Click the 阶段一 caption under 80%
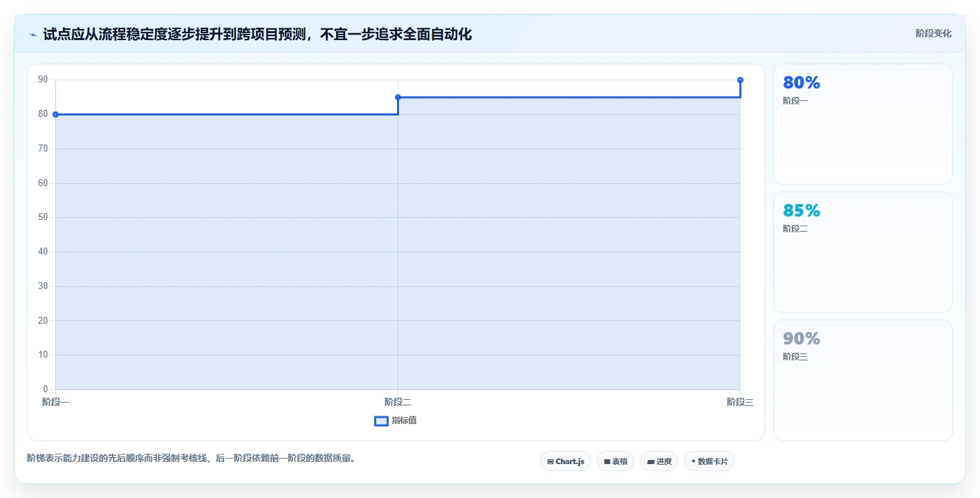This screenshot has height=498, width=980. tap(795, 101)
